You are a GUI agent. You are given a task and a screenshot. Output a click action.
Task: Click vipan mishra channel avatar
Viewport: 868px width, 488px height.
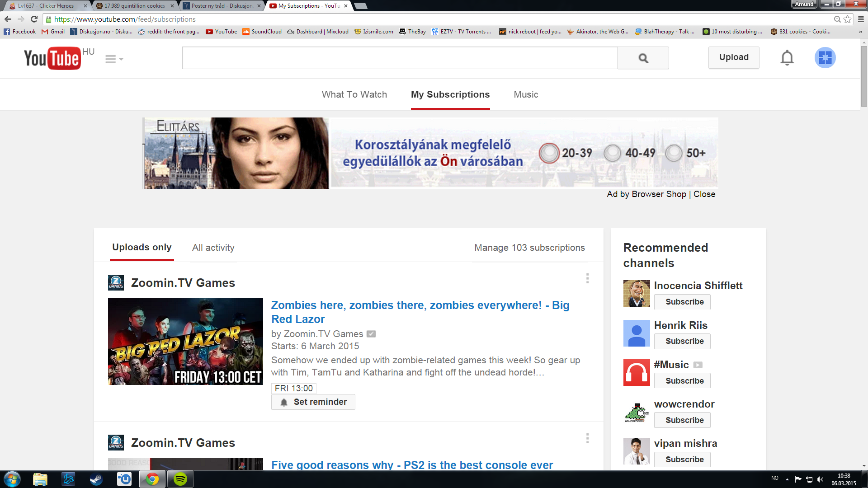636,451
